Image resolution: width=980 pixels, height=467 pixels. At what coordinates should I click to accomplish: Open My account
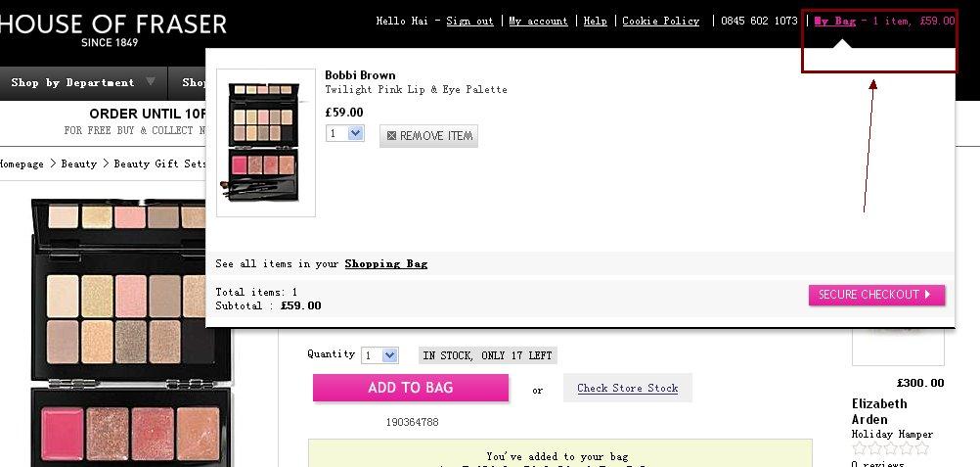pyautogui.click(x=538, y=21)
